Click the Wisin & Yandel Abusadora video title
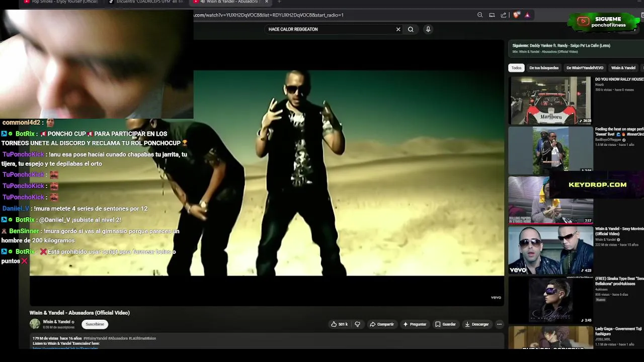The height and width of the screenshot is (362, 644). click(x=79, y=313)
